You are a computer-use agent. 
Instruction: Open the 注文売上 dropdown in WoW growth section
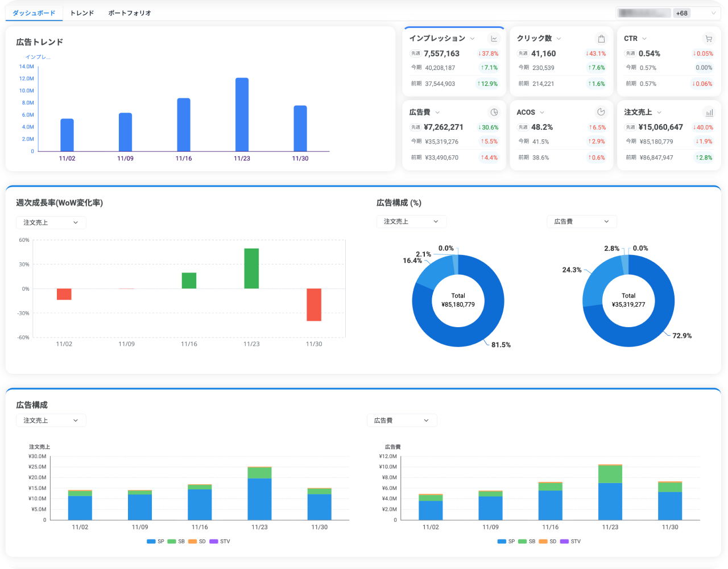(x=51, y=222)
